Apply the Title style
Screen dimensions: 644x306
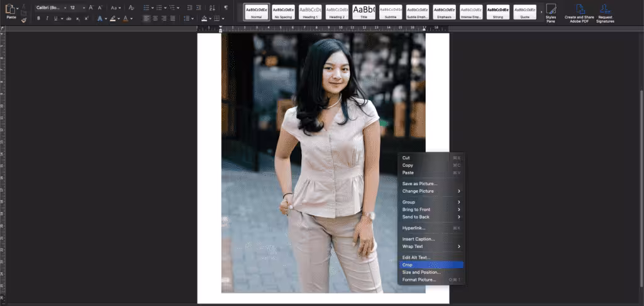(x=364, y=12)
